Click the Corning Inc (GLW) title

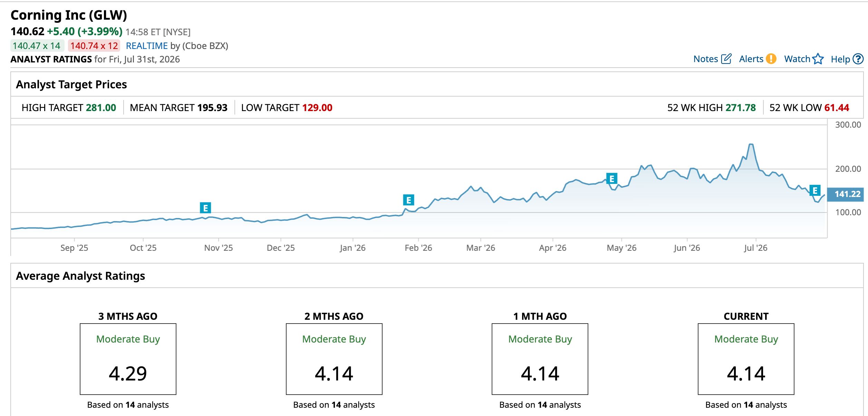click(x=69, y=15)
